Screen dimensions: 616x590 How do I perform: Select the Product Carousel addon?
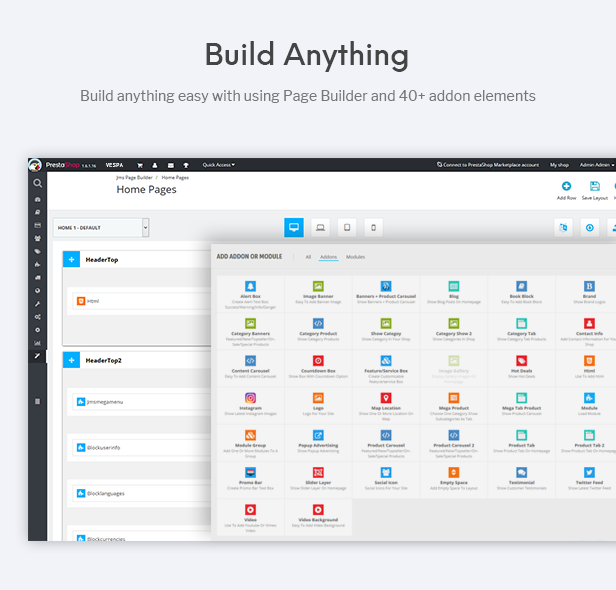click(386, 443)
